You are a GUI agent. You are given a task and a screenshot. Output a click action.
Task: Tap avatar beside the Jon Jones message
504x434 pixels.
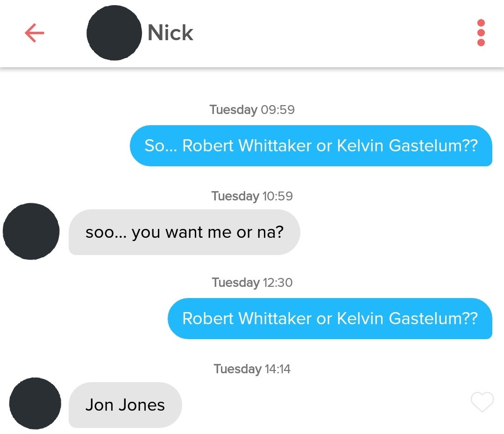click(35, 404)
